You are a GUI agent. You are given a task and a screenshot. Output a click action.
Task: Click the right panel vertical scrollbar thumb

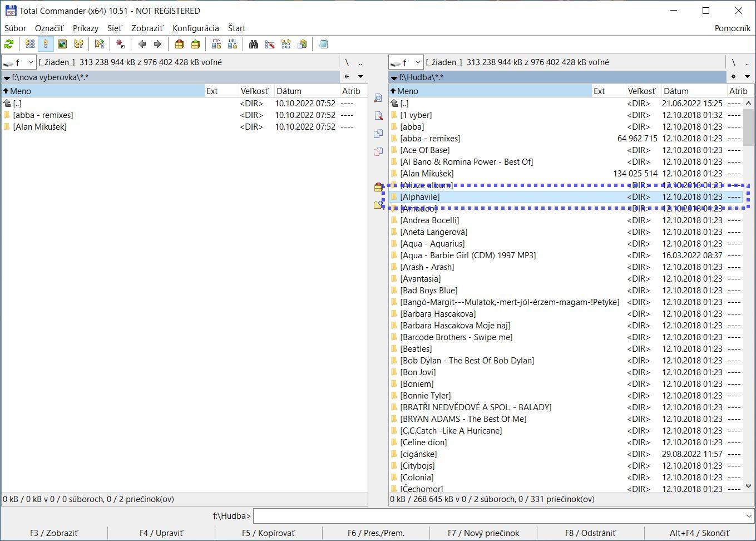click(x=748, y=126)
